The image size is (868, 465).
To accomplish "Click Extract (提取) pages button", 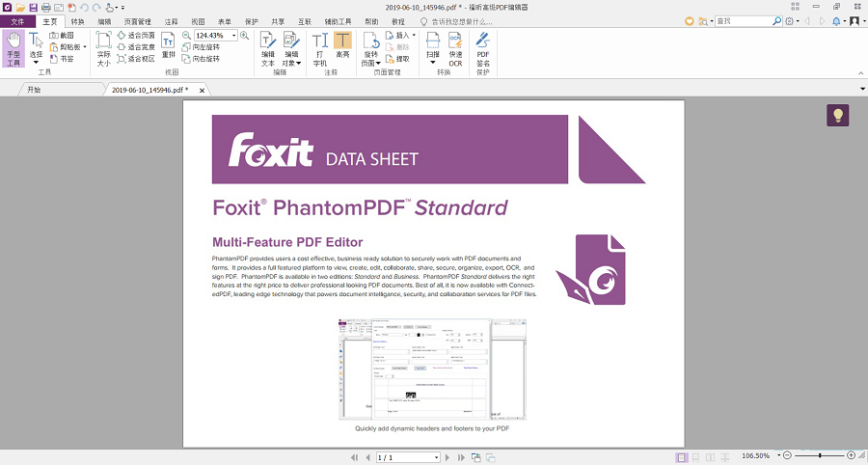I will click(397, 59).
